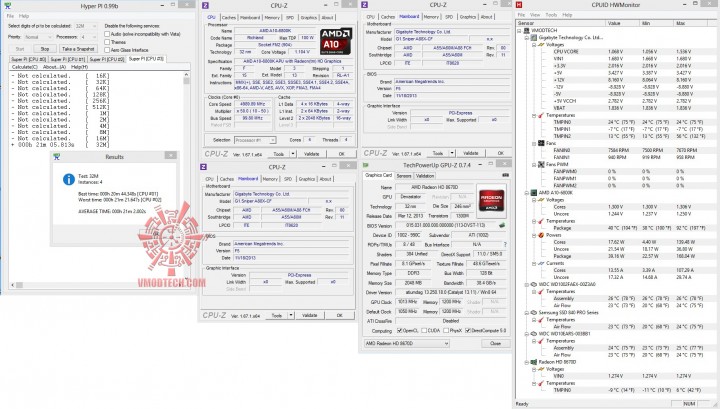Screen dimensions: 720x409
Task: Open the Priority Normal dropdown
Action: [39, 37]
